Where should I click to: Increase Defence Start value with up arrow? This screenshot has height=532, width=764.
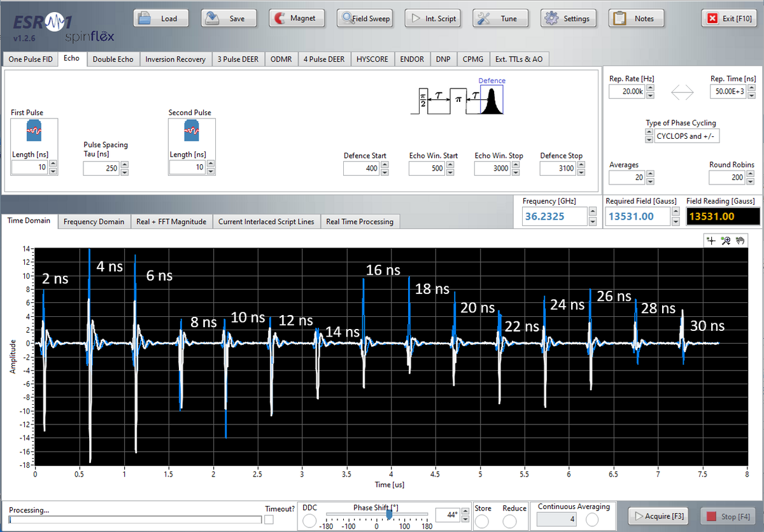(x=384, y=165)
